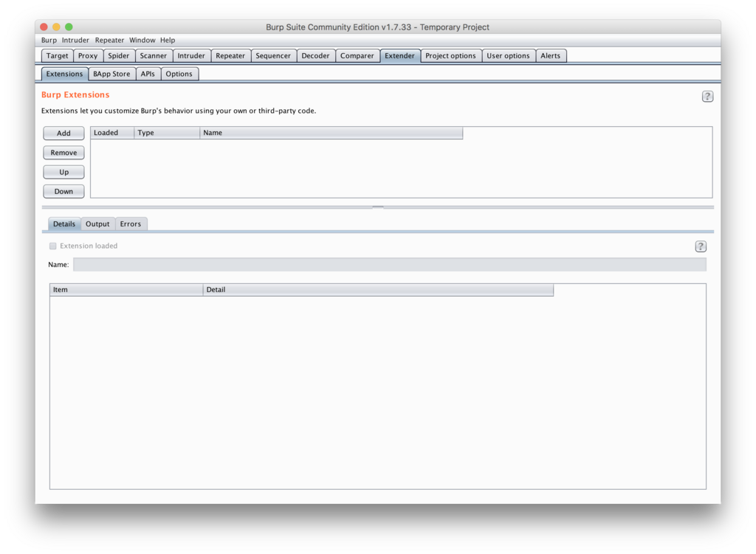
Task: Open the BApp Store sub-tab
Action: [x=111, y=74]
